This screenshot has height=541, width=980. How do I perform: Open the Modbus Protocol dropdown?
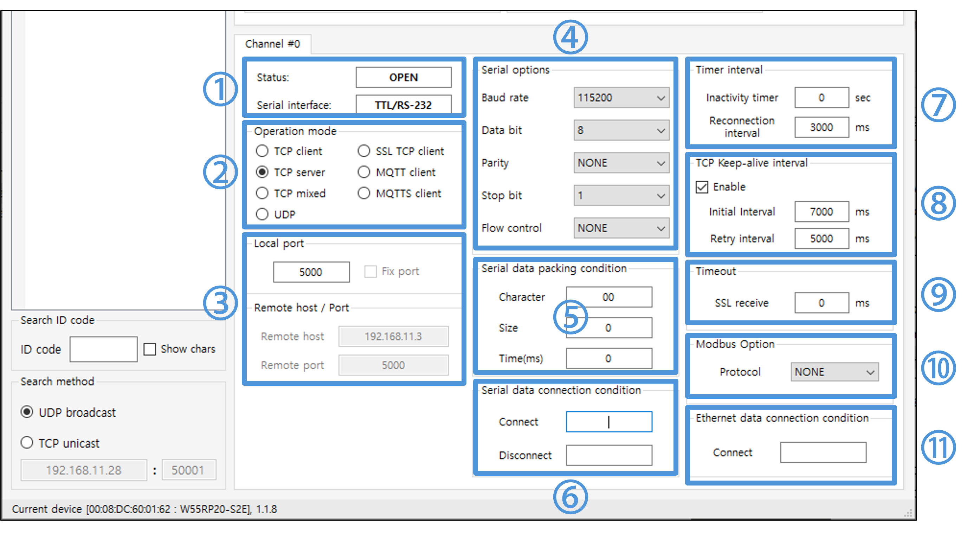tap(835, 372)
